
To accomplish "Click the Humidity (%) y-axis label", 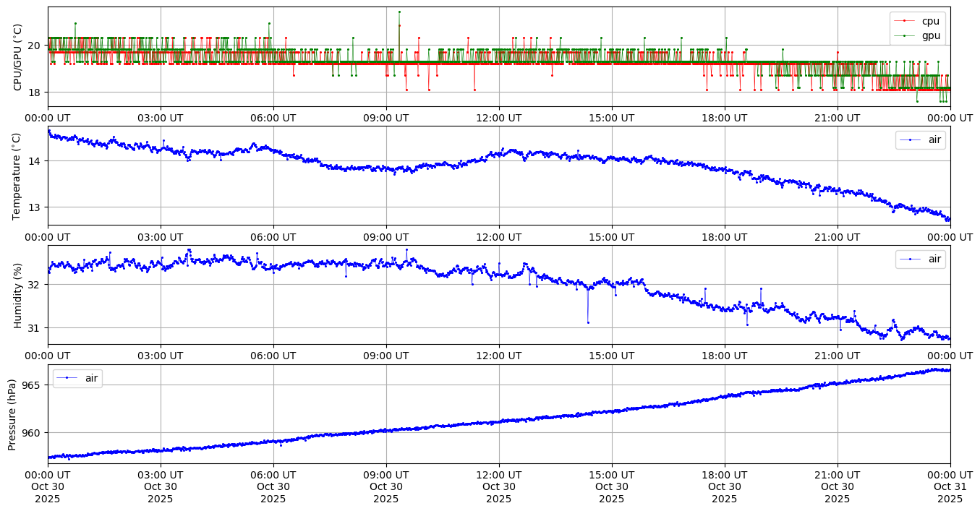I will click(18, 295).
